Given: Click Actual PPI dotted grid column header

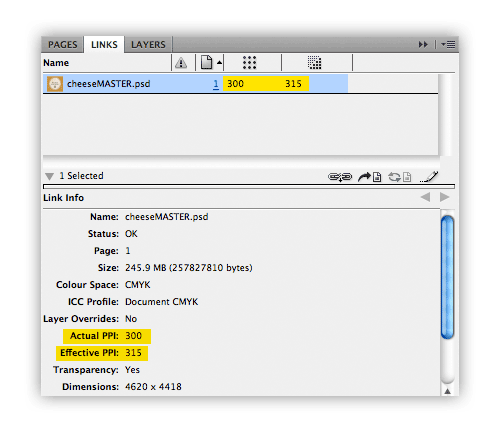Looking at the screenshot, I should (249, 63).
